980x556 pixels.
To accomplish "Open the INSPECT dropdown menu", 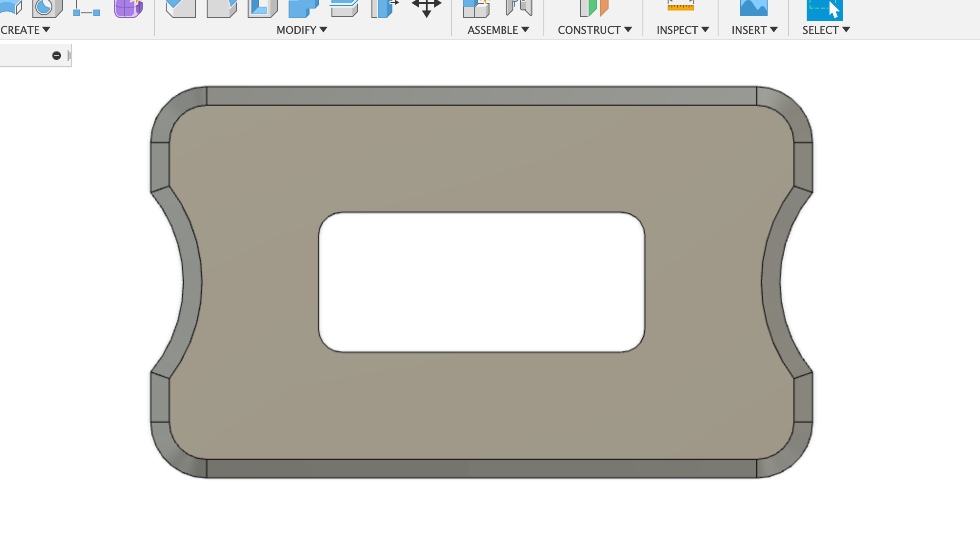I will coord(683,30).
